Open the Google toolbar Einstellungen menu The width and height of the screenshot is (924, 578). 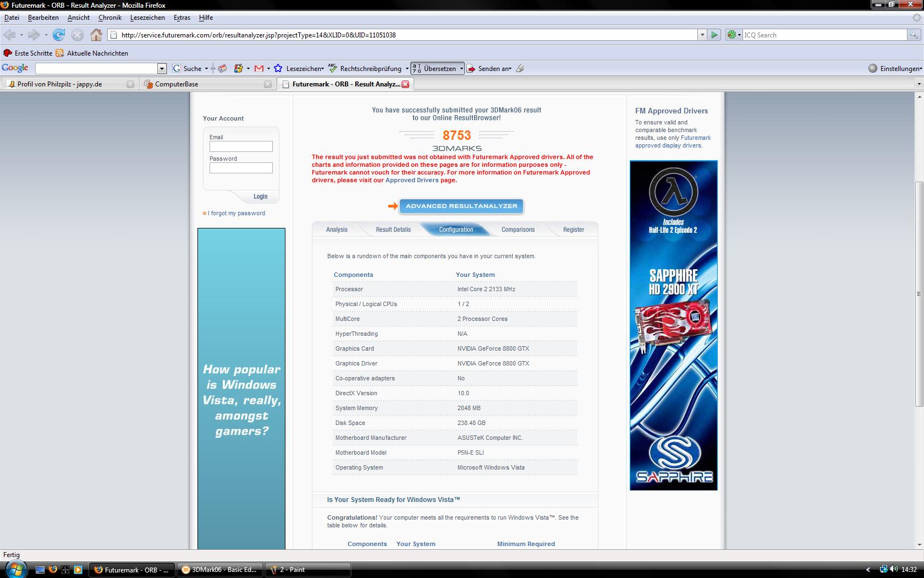pyautogui.click(x=895, y=68)
